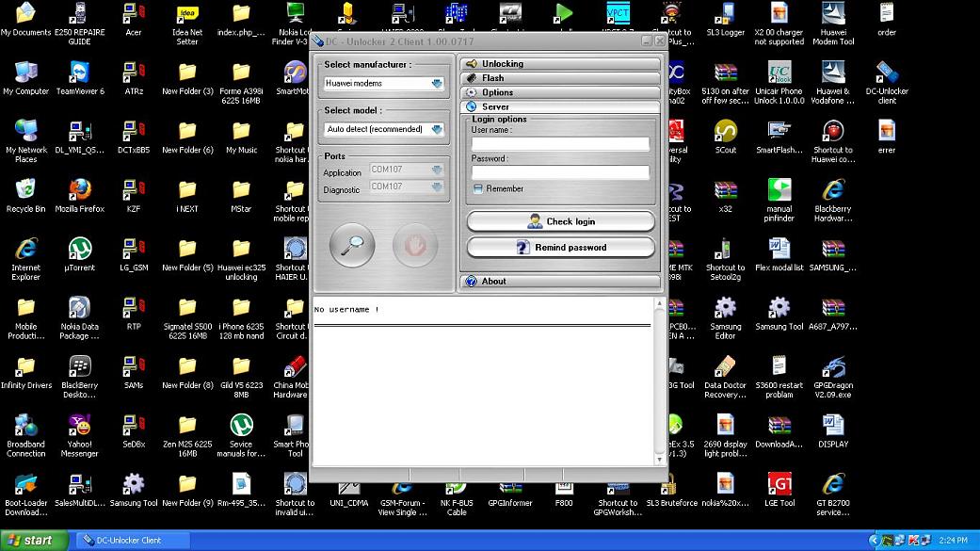Expand the Application port dropdown
Viewport: 980px width, 551px height.
coord(406,170)
